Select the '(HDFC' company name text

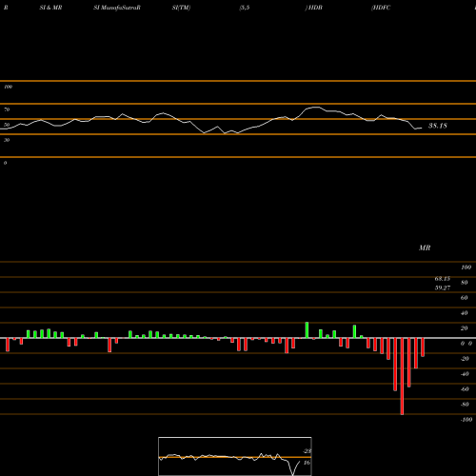click(381, 8)
